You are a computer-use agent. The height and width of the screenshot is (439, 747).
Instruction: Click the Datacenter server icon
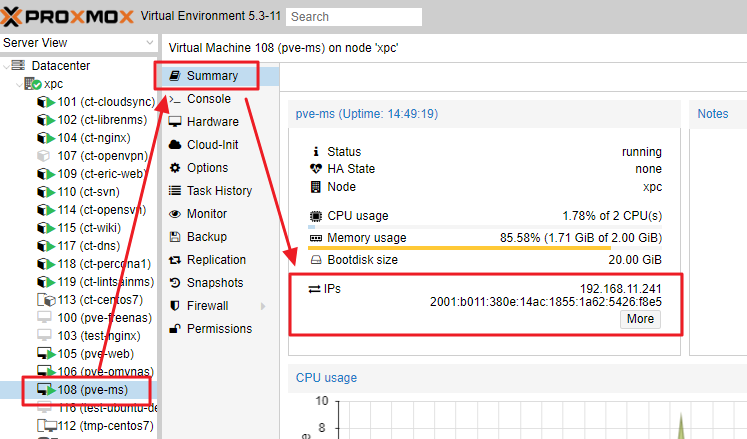pos(18,65)
